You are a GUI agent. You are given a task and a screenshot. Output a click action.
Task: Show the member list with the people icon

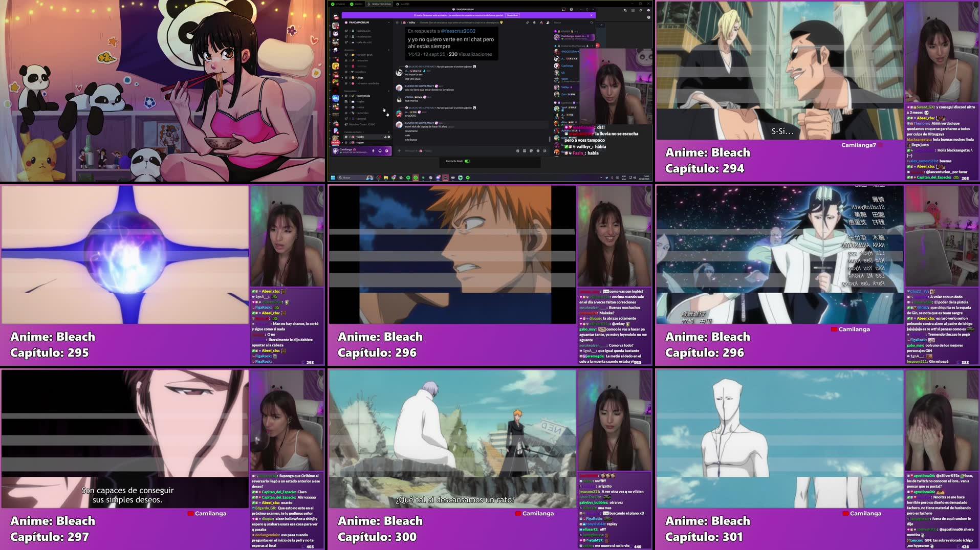click(548, 23)
